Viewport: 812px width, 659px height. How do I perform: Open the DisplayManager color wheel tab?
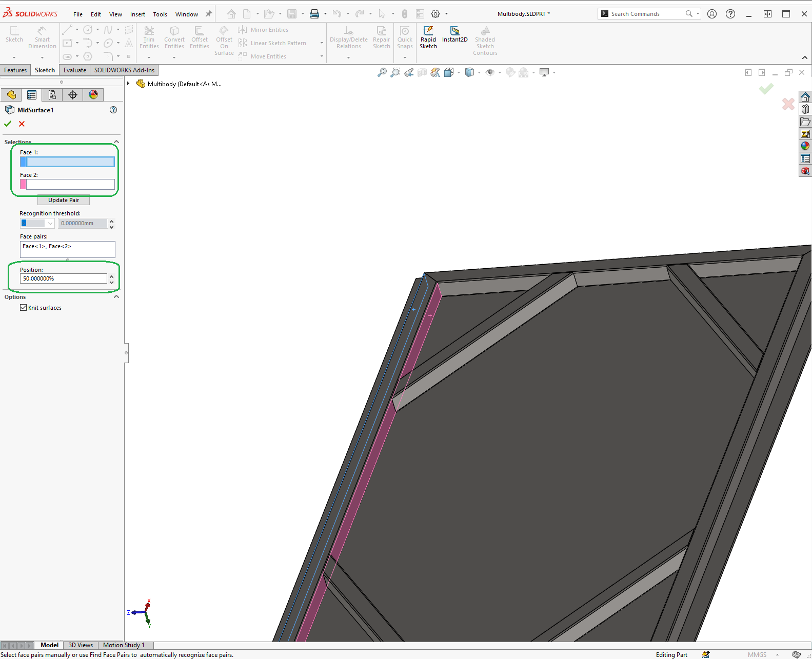click(x=93, y=95)
